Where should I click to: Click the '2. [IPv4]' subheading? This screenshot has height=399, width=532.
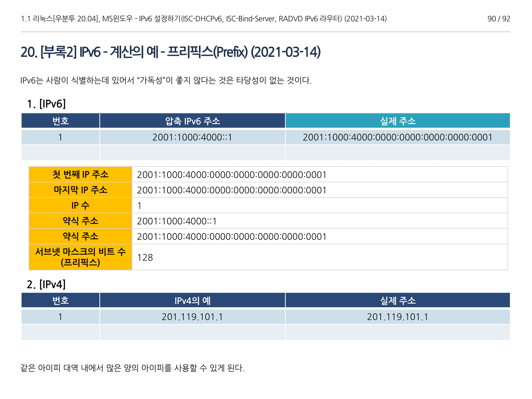click(46, 284)
